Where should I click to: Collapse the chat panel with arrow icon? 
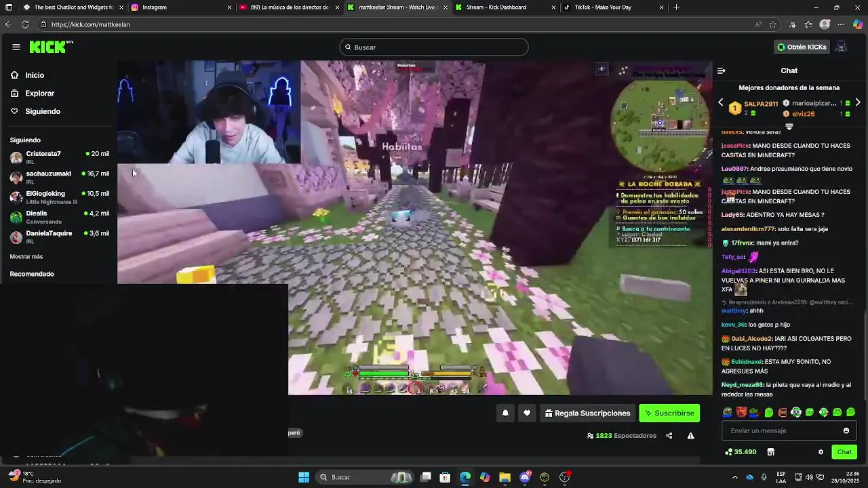point(722,70)
